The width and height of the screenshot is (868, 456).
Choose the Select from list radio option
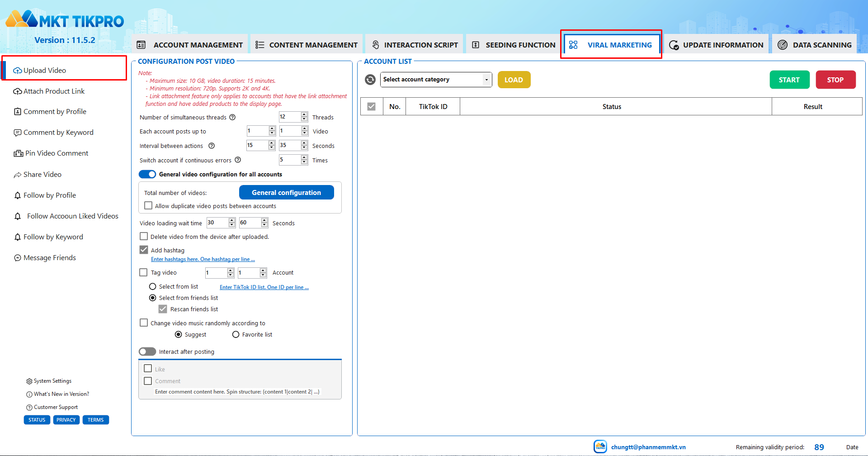point(153,286)
